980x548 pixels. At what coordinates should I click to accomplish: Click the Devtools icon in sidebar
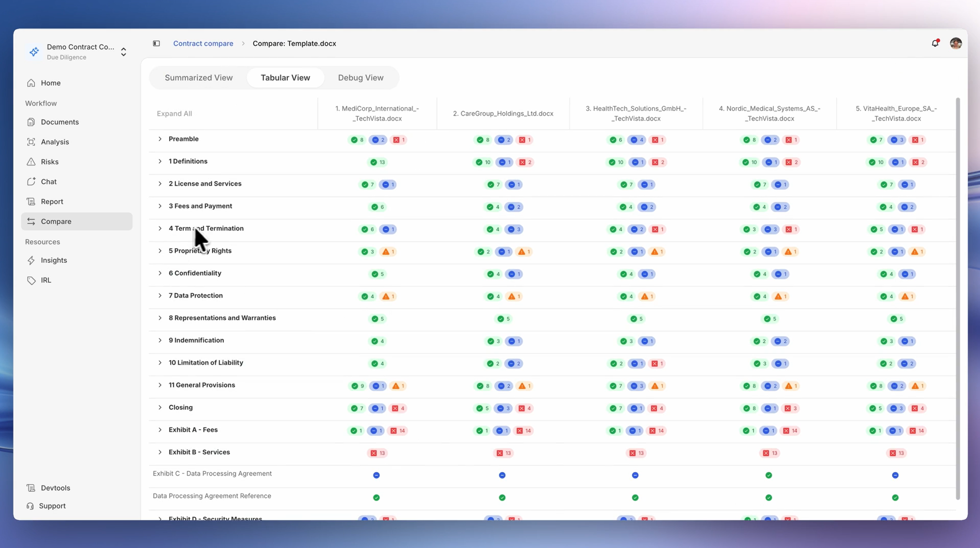click(x=31, y=488)
